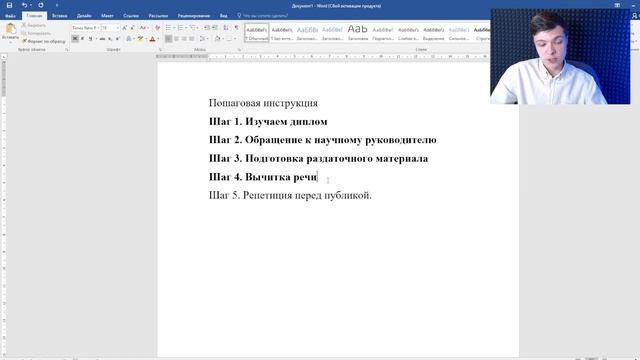The width and height of the screenshot is (640, 360).
Task: Toggle Italic formatting
Action: pos(83,39)
